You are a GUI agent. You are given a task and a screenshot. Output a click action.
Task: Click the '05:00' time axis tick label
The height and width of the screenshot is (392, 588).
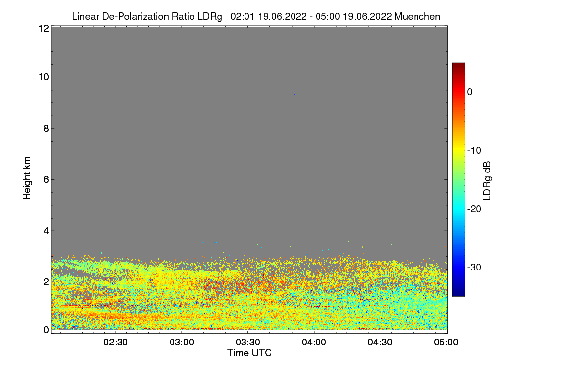click(x=447, y=342)
